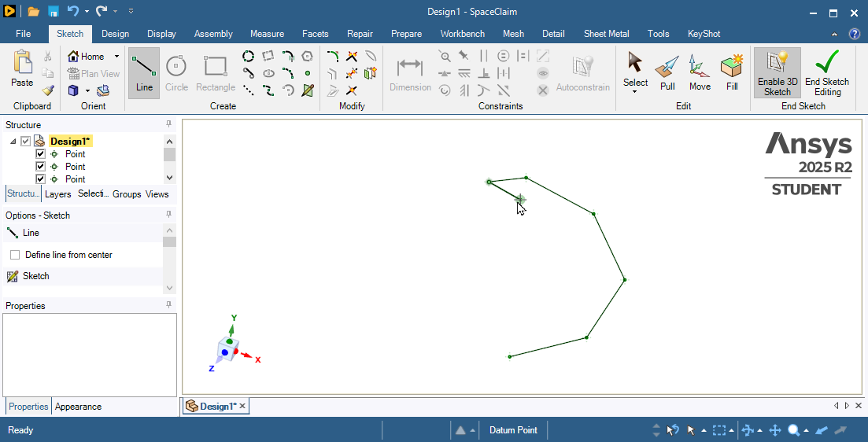Click the Pan icon in the status bar
The image size is (868, 442).
point(776,430)
